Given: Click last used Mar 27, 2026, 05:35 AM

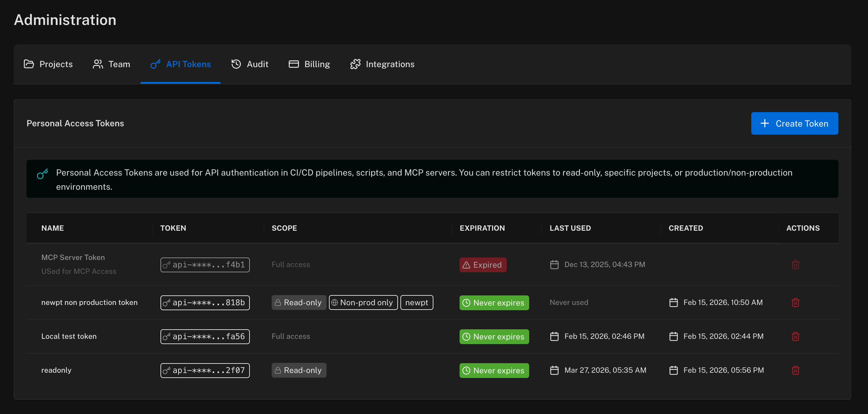Looking at the screenshot, I should point(605,370).
